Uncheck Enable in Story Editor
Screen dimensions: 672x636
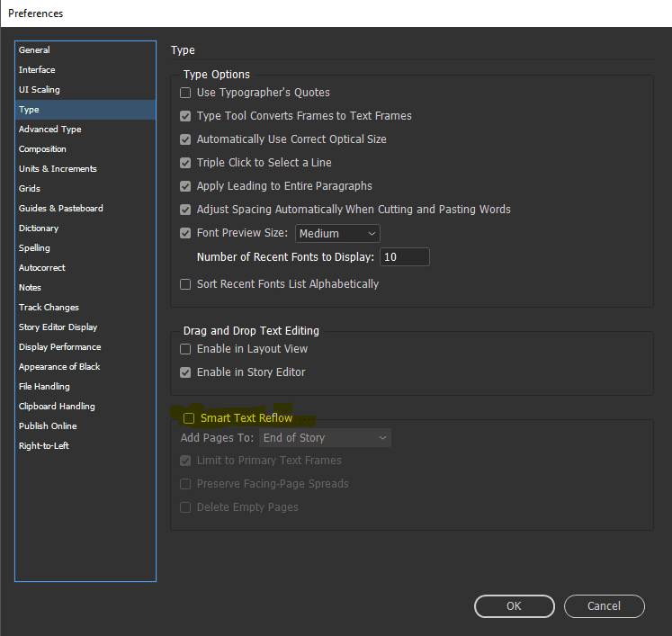point(185,372)
